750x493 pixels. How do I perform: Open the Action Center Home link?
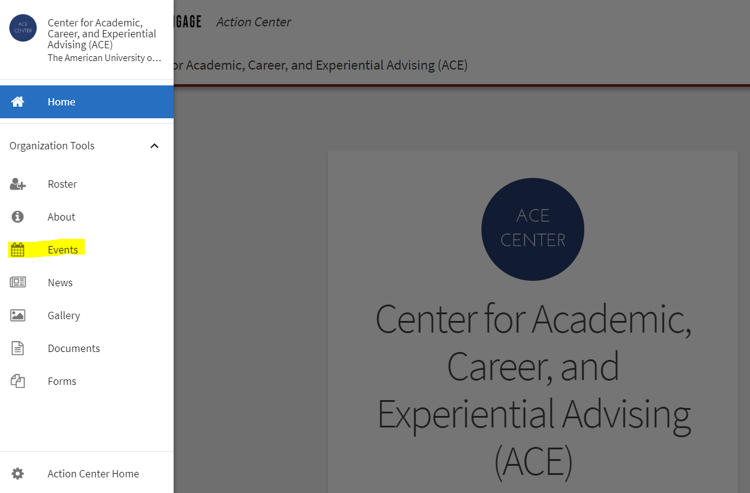click(93, 473)
